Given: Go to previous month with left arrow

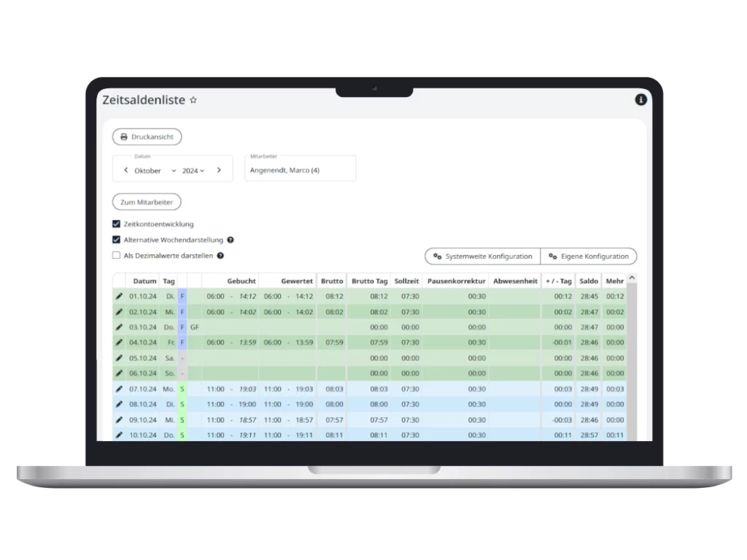Looking at the screenshot, I should coord(125,170).
